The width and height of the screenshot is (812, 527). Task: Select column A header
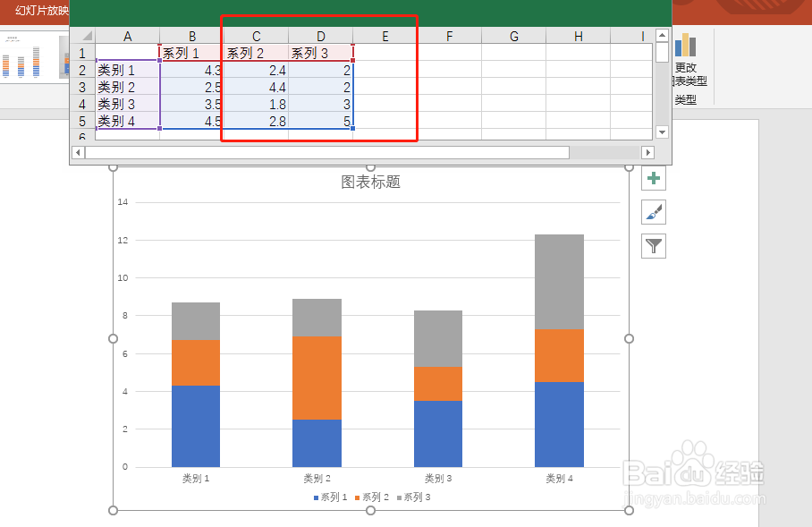127,37
